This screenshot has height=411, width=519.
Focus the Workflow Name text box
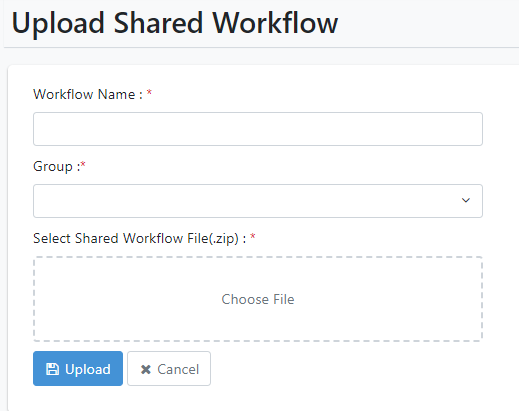pyautogui.click(x=258, y=129)
